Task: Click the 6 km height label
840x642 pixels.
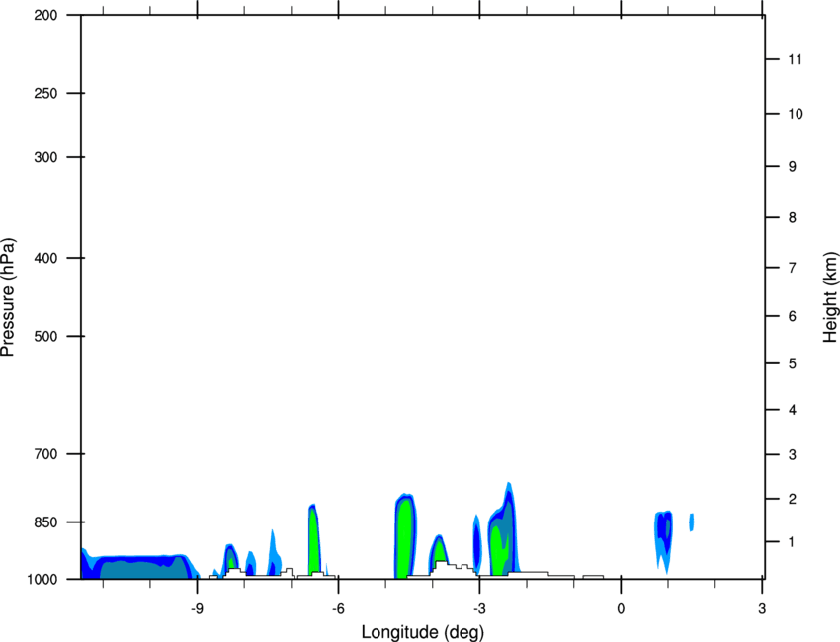Action: pyautogui.click(x=793, y=316)
